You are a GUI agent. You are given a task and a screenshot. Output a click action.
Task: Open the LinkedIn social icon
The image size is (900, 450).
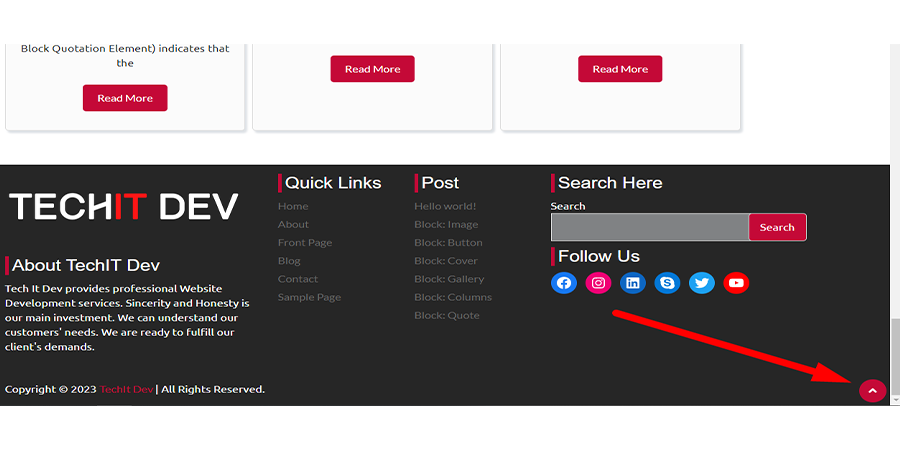(633, 283)
